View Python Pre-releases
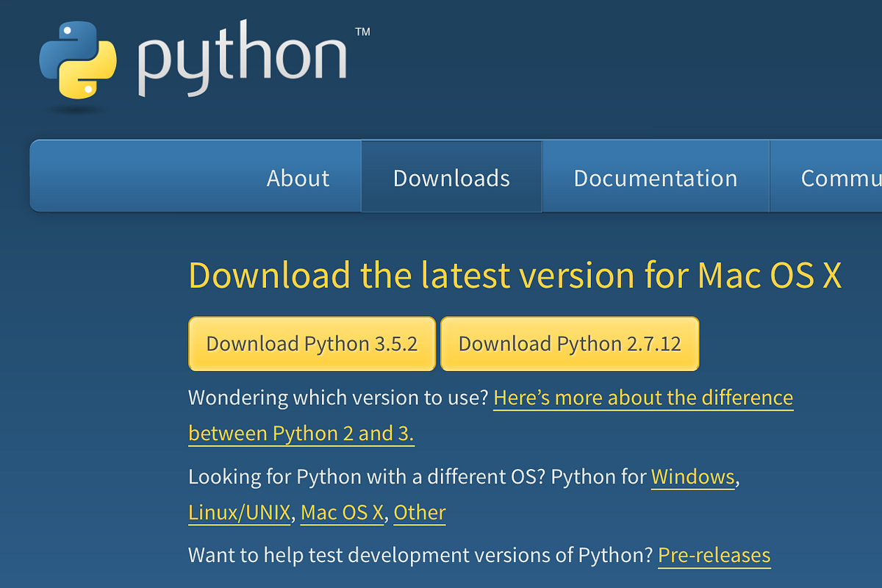The height and width of the screenshot is (588, 882). (714, 555)
